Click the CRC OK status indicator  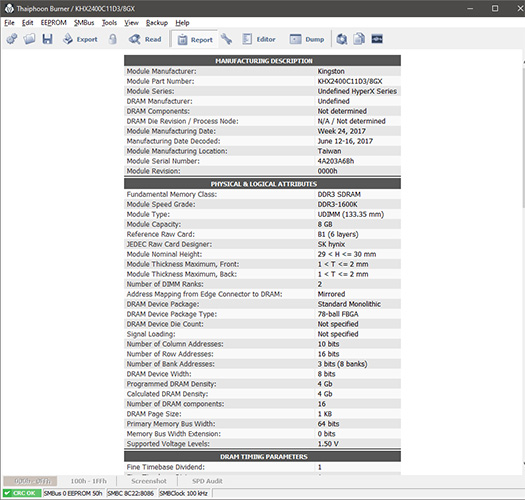(x=22, y=493)
